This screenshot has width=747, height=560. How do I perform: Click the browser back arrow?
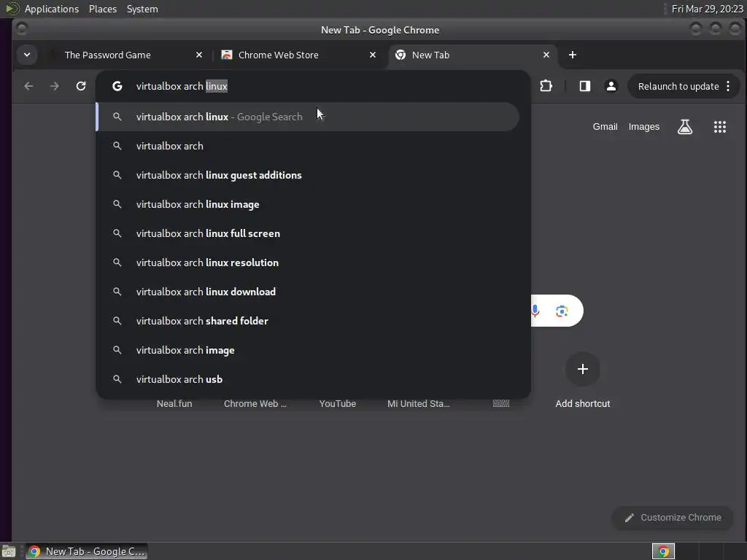[28, 86]
